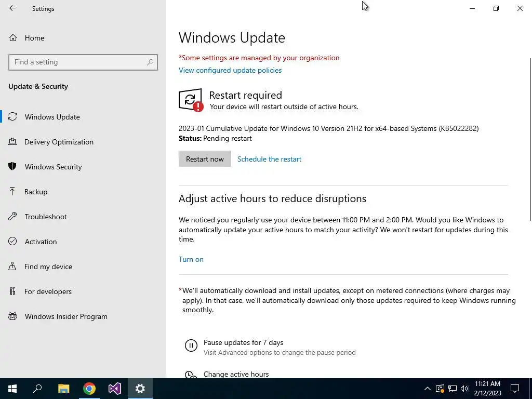This screenshot has width=532, height=399.
Task: Open the Windows Start menu
Action: pos(12,389)
